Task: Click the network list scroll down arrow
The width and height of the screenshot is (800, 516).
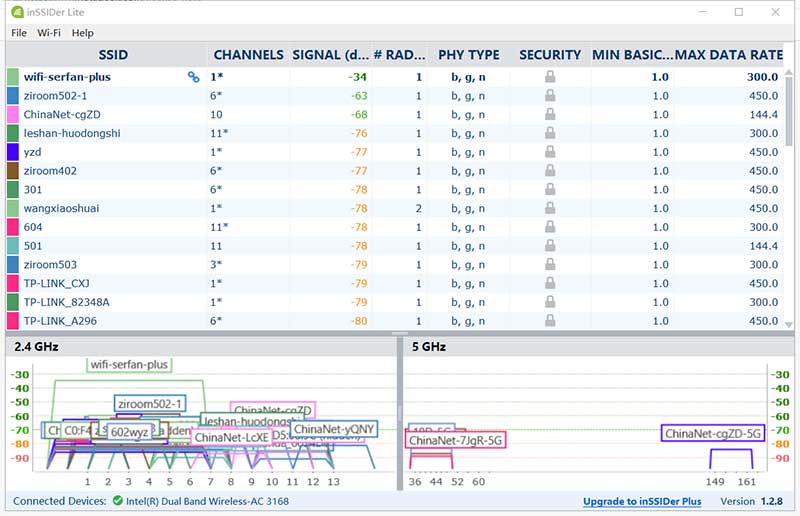Action: (789, 325)
